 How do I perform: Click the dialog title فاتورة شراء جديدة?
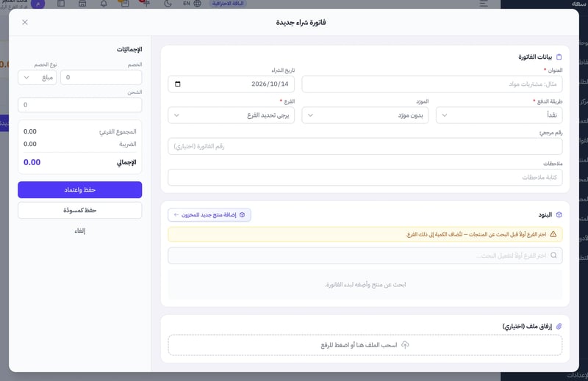coord(301,22)
